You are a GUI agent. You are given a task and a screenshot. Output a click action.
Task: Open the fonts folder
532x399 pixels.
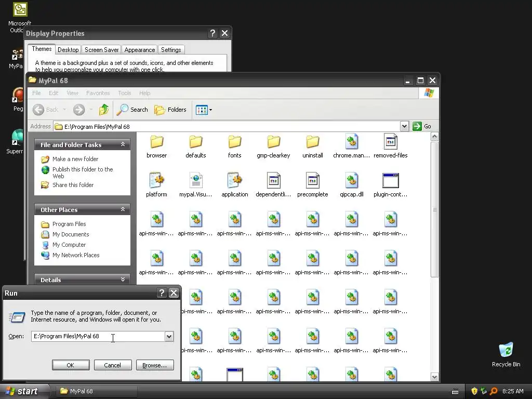pyautogui.click(x=234, y=146)
